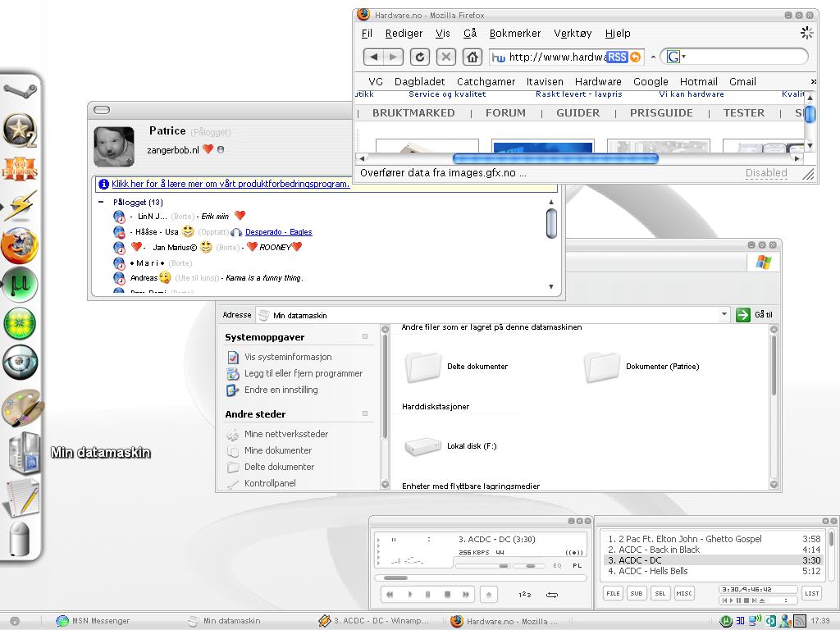Click Winamp balance slider

point(529,566)
